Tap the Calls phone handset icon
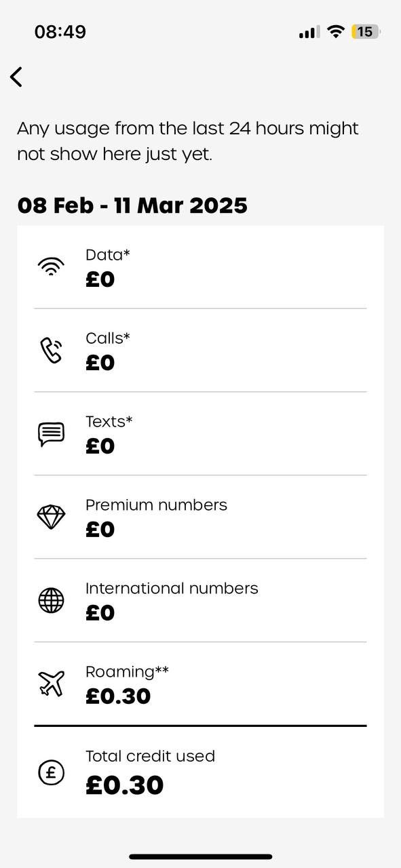This screenshot has height=868, width=401. tap(51, 350)
